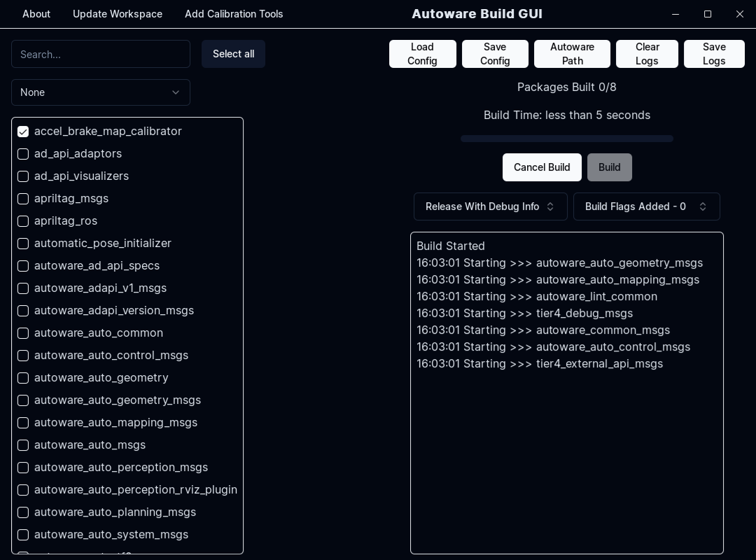Uncheck the accel_brake_map_calibrator package

click(23, 132)
